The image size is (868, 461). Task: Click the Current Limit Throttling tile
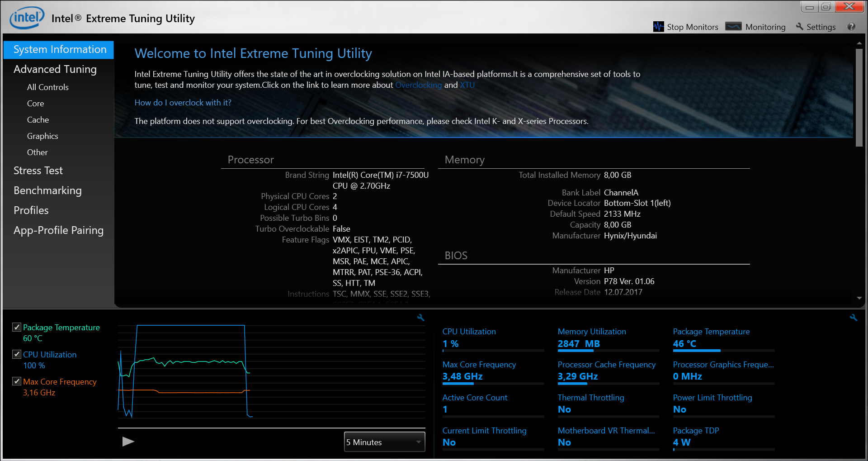coord(493,438)
